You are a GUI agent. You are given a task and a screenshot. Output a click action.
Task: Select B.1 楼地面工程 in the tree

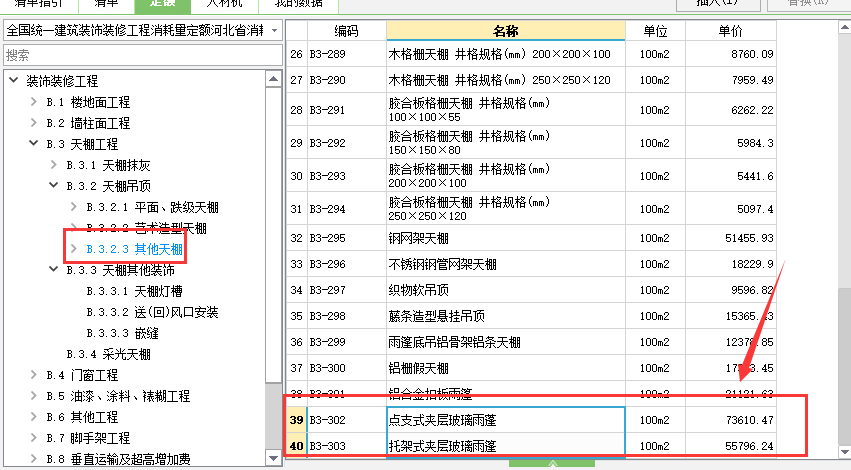pos(88,102)
